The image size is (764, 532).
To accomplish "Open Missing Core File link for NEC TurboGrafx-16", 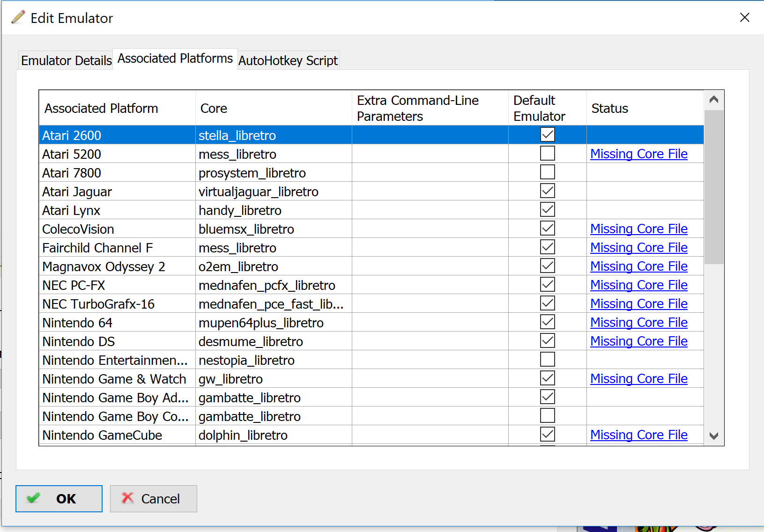I will click(x=639, y=304).
